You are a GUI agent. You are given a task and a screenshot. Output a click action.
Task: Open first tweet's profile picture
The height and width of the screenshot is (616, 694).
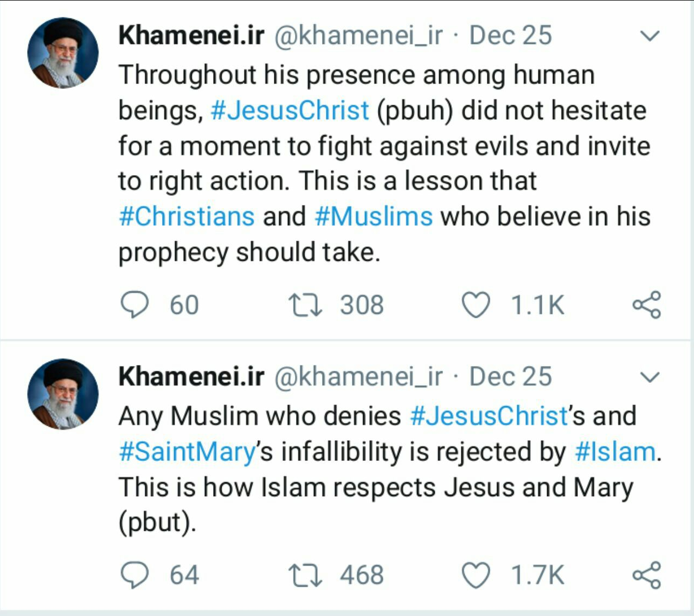point(63,53)
